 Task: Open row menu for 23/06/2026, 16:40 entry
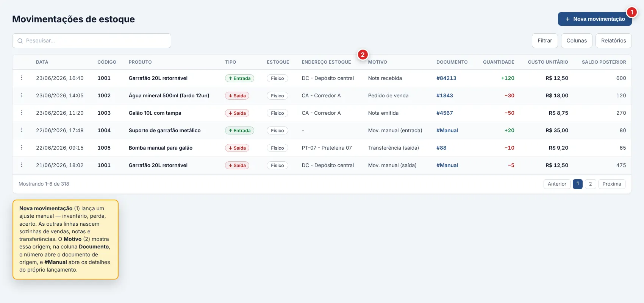[x=22, y=78]
